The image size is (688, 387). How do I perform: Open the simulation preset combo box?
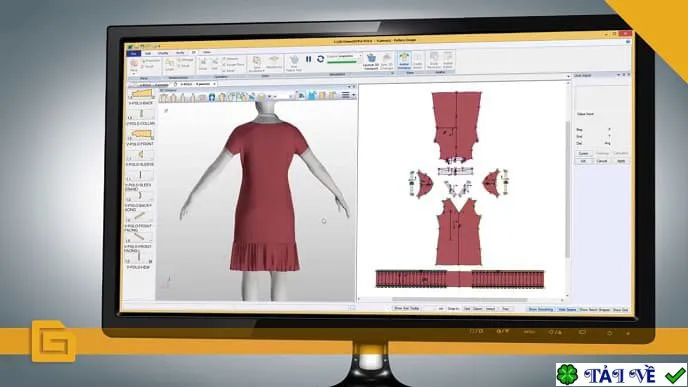344,56
